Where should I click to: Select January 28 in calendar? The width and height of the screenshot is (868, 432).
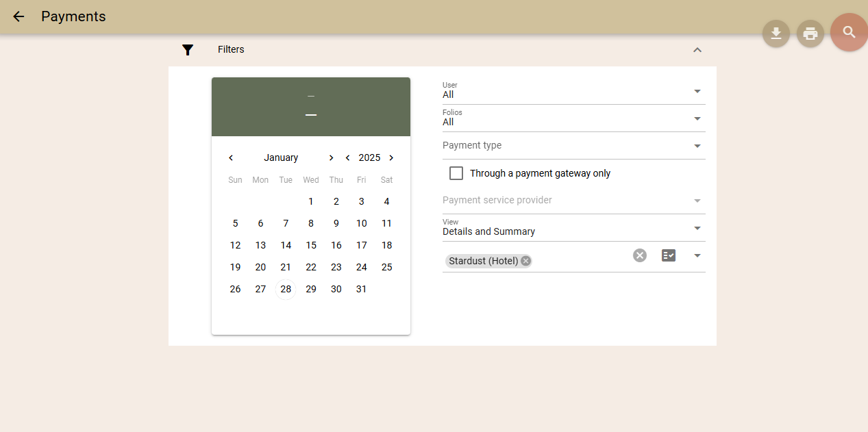coord(286,289)
